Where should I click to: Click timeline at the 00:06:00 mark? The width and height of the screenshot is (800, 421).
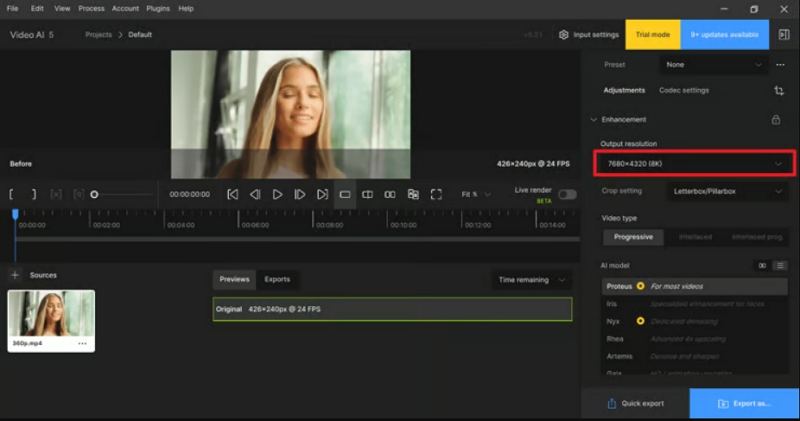255,225
